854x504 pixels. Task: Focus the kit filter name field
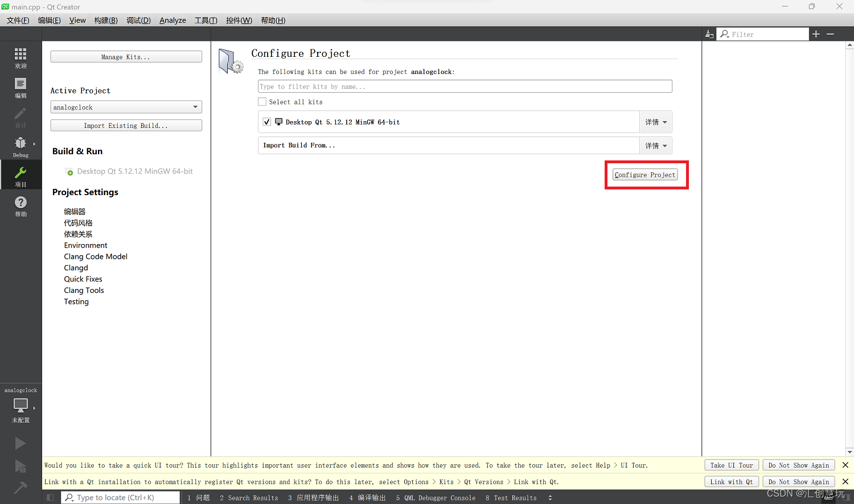[465, 86]
